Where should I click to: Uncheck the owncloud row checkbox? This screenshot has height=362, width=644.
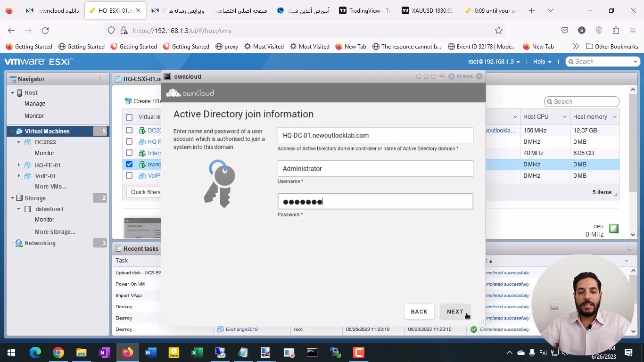pyautogui.click(x=129, y=164)
